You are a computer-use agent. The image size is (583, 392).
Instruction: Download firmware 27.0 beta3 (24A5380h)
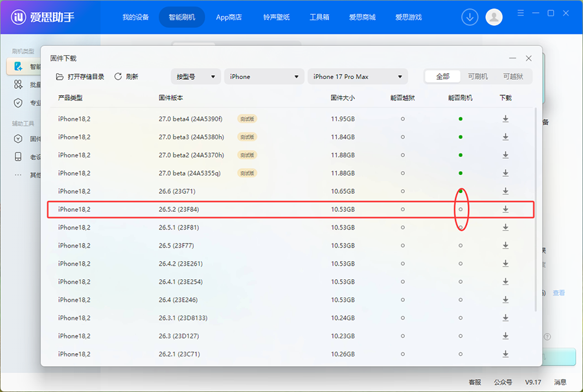(x=505, y=137)
